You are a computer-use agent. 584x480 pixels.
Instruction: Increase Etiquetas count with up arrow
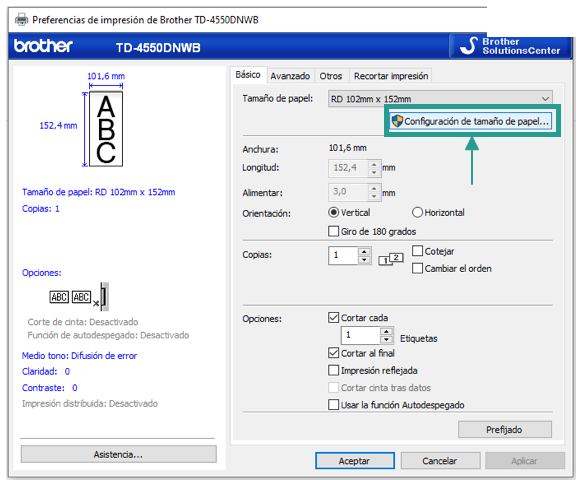tap(387, 331)
